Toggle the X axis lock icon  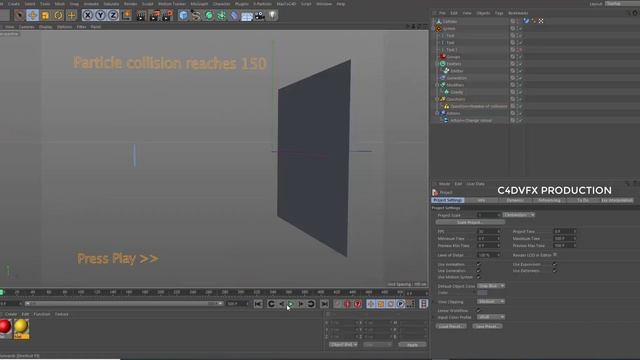87,16
